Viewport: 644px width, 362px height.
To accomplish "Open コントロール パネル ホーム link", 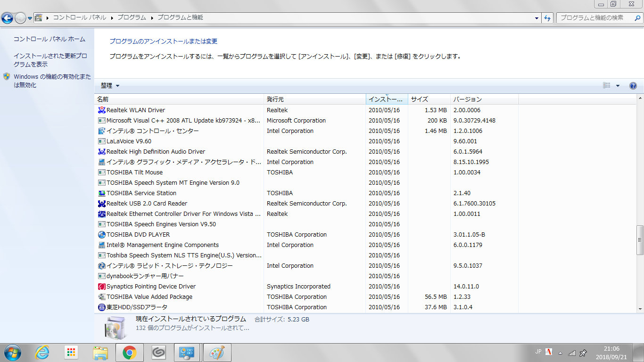I will pos(50,40).
